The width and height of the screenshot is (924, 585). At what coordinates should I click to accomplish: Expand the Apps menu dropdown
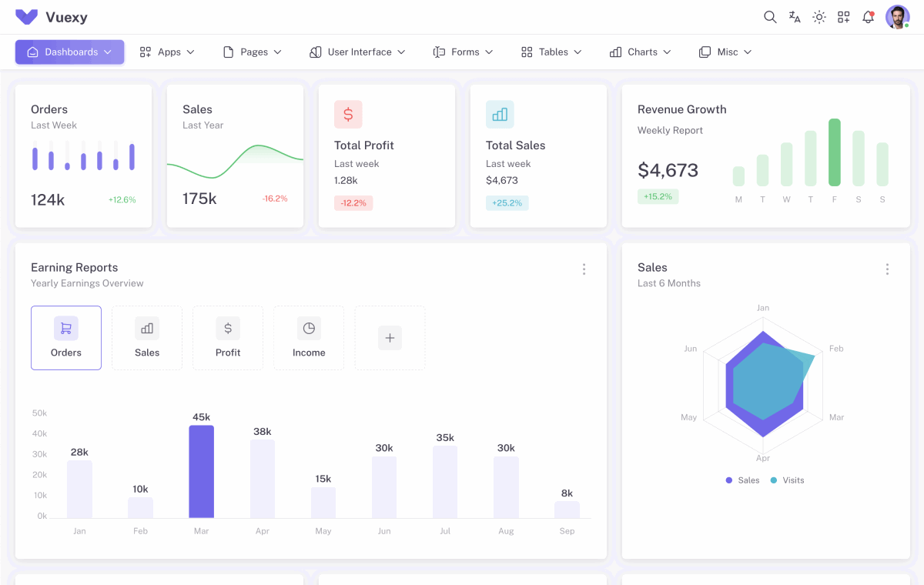167,52
